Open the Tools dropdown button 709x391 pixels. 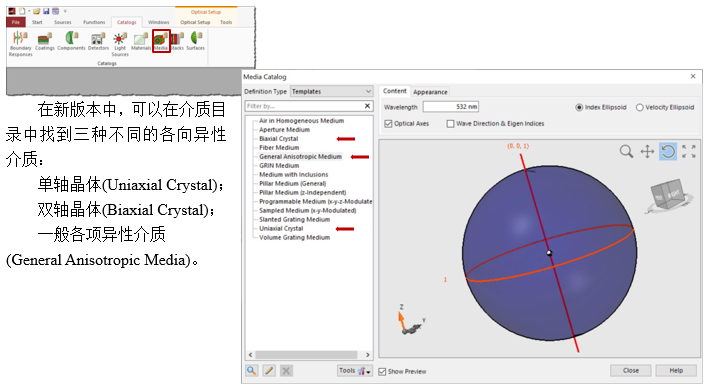(355, 371)
